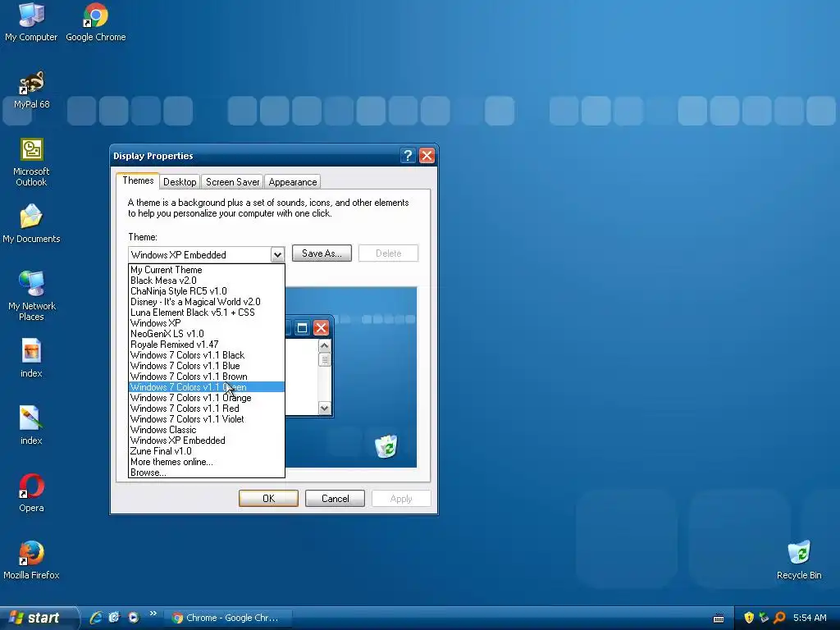This screenshot has width=840, height=630.
Task: Switch to the Themes tab
Action: [138, 180]
